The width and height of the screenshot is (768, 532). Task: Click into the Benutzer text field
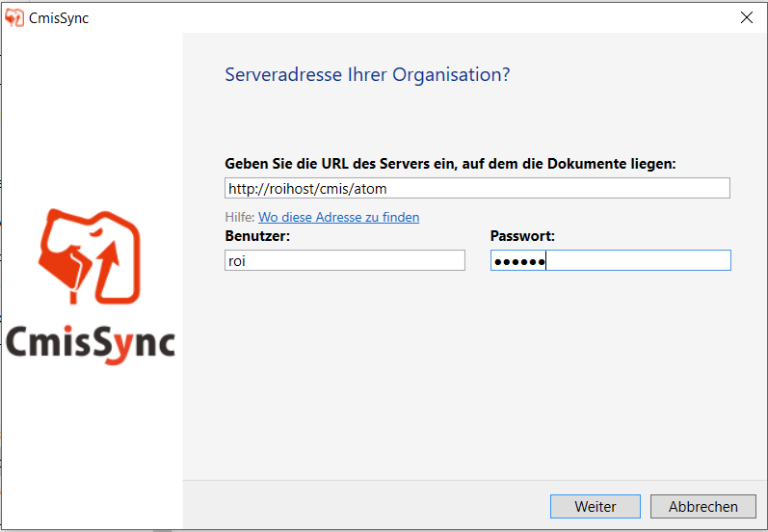345,260
